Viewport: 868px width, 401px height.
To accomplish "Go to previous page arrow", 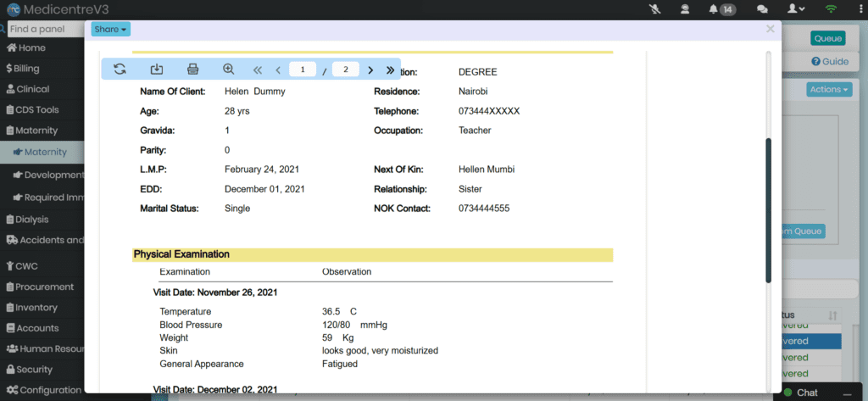I will (x=278, y=70).
